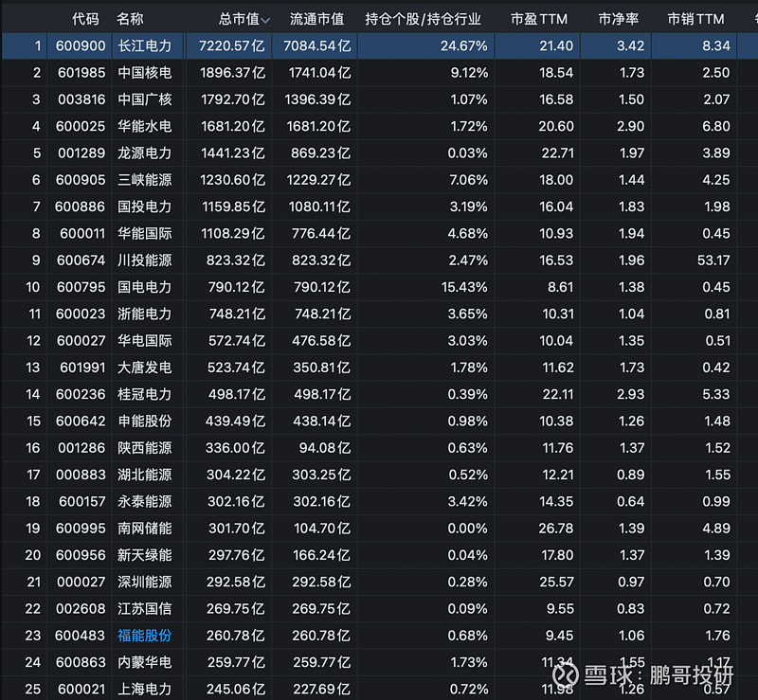Select stock name 龙源电力

[145, 153]
